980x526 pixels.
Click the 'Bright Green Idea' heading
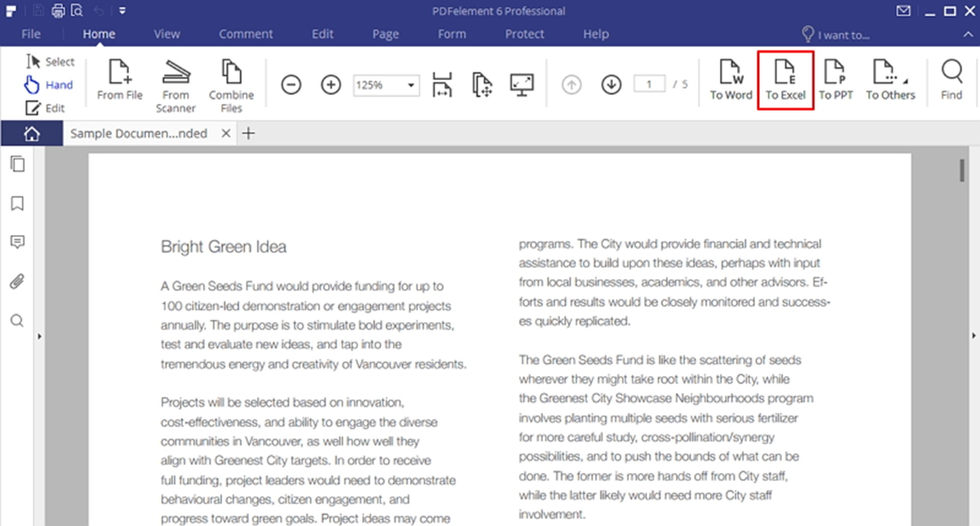(224, 246)
